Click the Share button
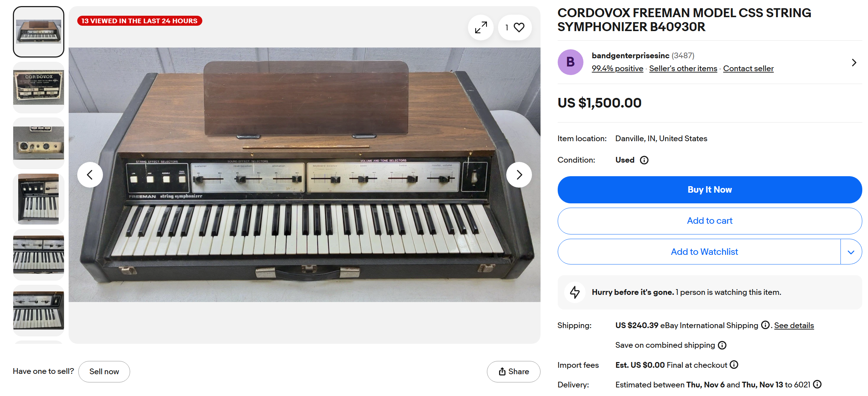 [513, 372]
